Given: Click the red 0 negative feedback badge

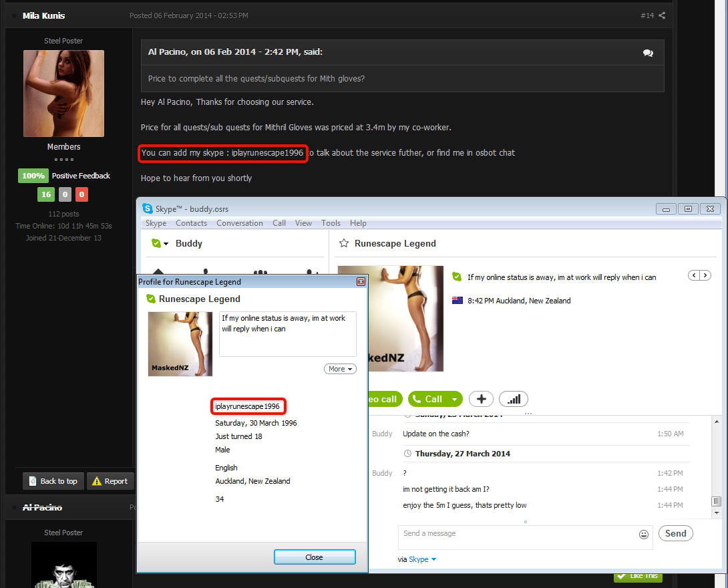Looking at the screenshot, I should pos(81,194).
